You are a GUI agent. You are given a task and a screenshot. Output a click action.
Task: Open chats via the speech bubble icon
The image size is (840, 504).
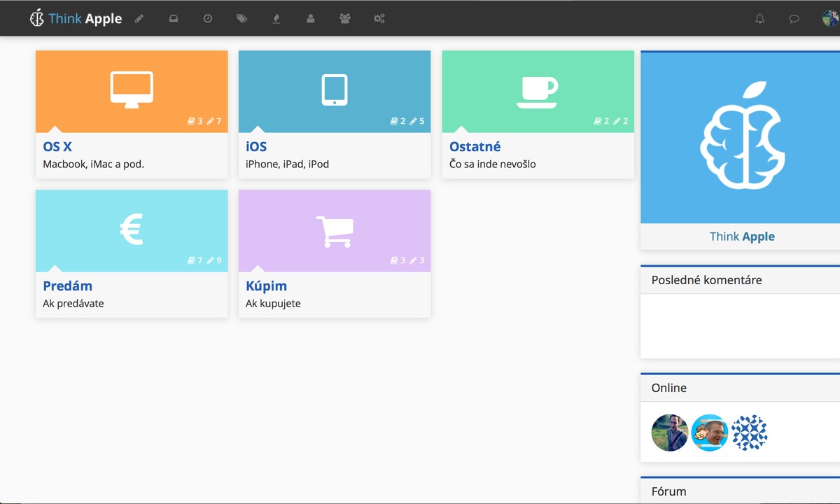click(794, 19)
